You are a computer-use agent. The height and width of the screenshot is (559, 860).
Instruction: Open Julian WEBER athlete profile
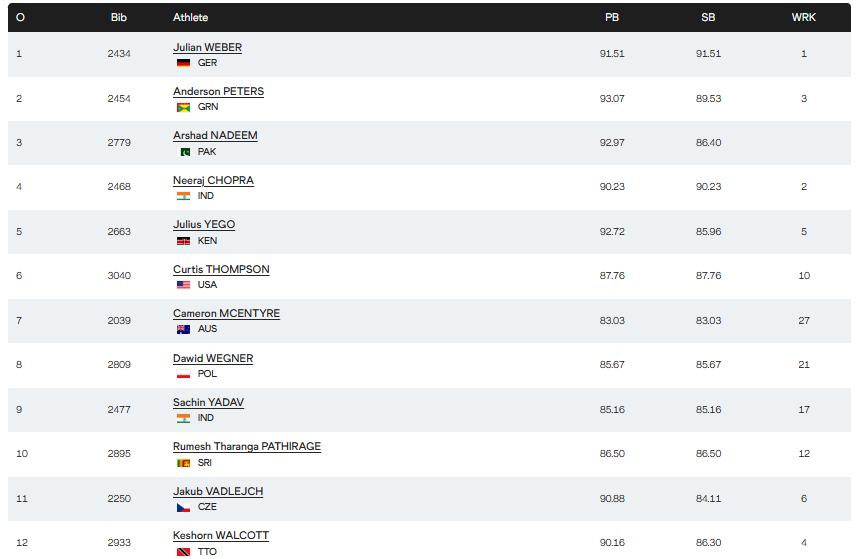tap(207, 47)
